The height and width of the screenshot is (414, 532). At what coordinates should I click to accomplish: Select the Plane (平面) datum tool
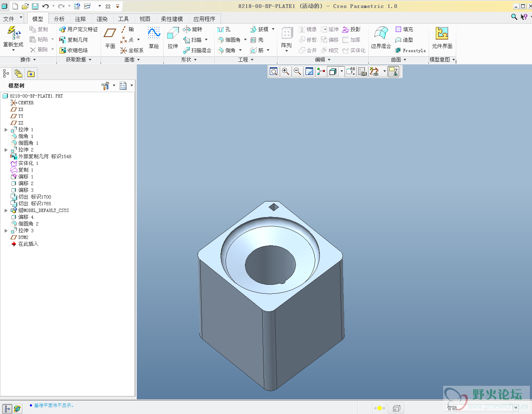click(x=110, y=38)
